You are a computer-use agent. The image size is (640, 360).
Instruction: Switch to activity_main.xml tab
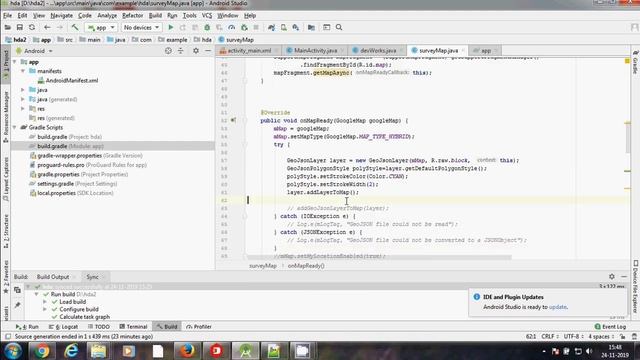tap(249, 51)
